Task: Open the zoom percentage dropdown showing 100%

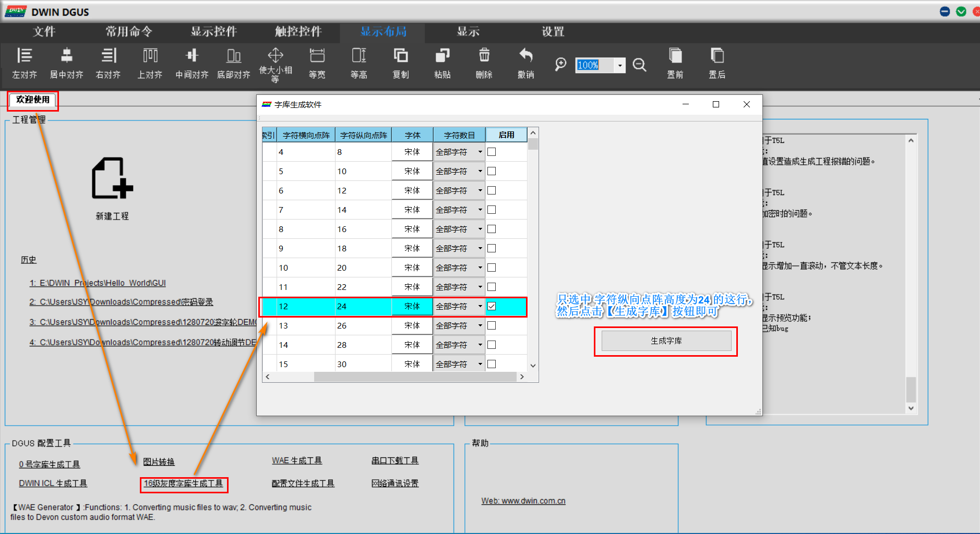Action: [619, 65]
